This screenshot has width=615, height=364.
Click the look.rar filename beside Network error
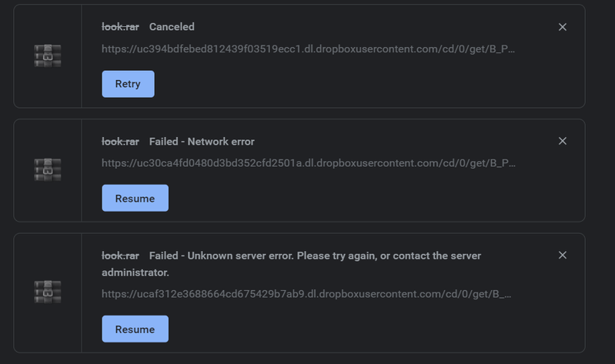120,142
